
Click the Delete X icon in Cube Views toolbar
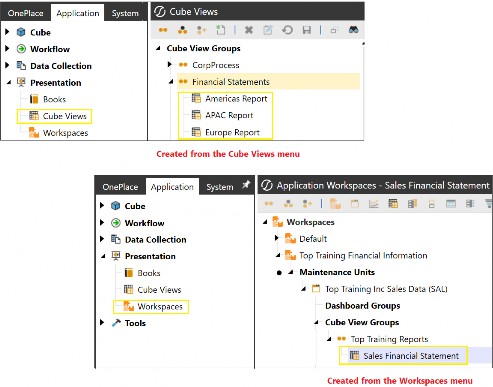pos(249,30)
